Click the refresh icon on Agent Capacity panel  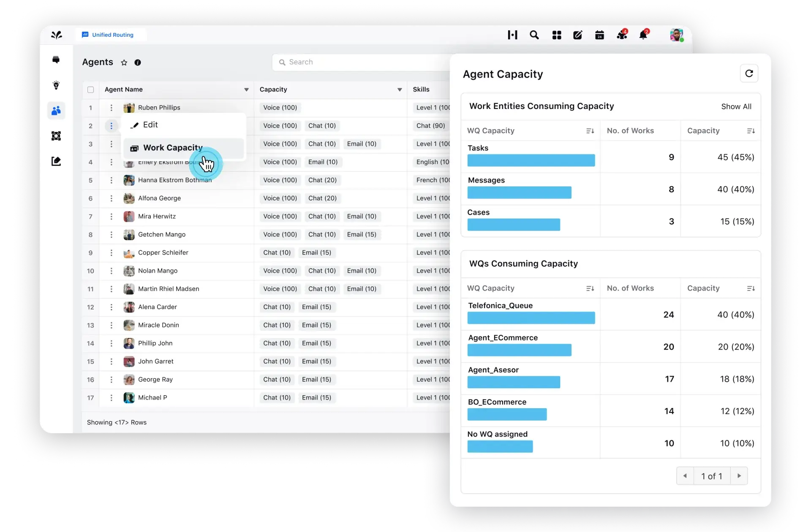[x=748, y=73]
